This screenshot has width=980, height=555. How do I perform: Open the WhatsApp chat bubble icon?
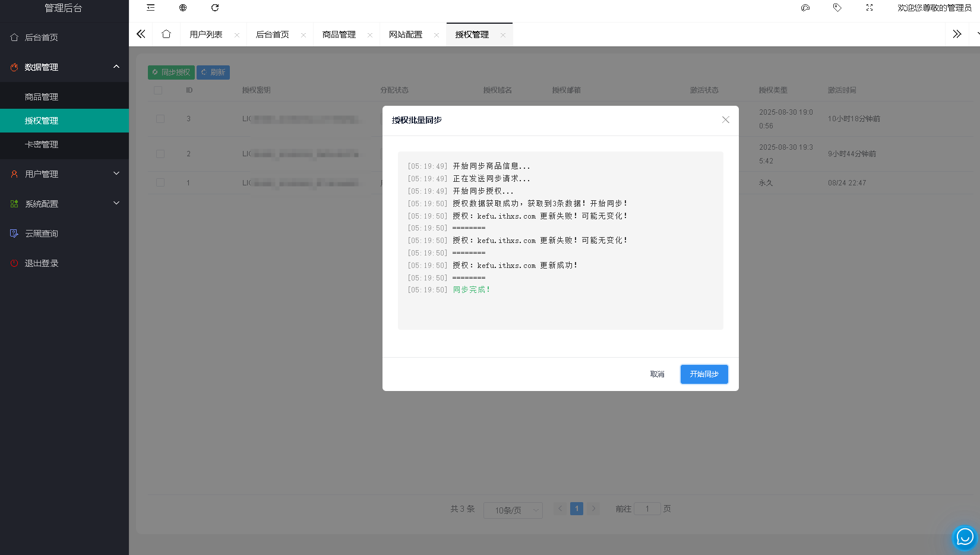pos(965,538)
